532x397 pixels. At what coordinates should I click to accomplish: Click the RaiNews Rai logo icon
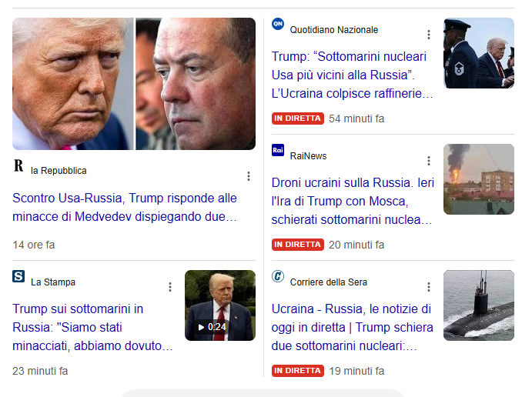pyautogui.click(x=278, y=150)
